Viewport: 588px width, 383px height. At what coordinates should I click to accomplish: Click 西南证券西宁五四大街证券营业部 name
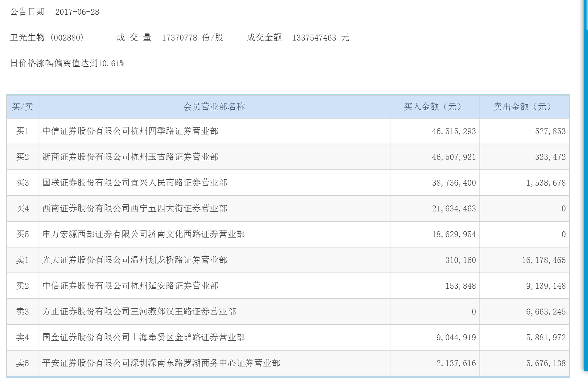pos(135,208)
